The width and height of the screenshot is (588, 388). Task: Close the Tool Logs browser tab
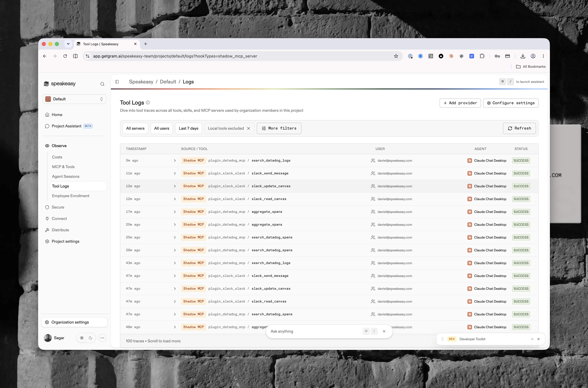tap(135, 44)
